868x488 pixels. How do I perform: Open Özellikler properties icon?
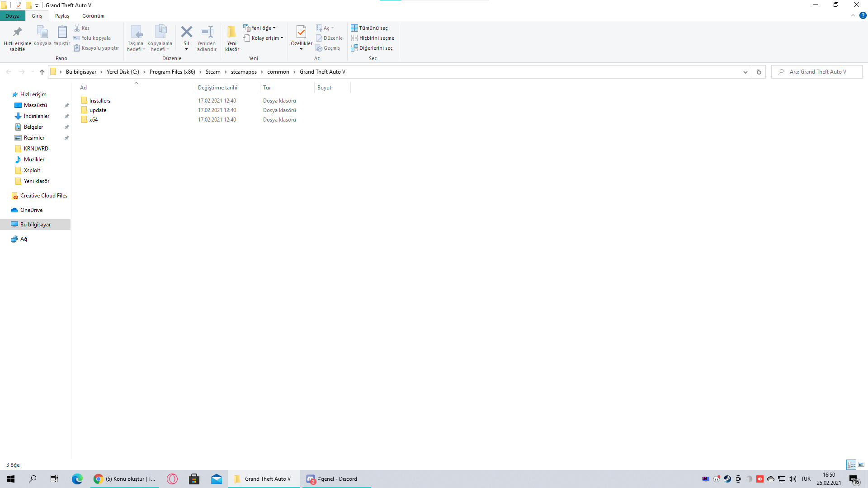point(301,32)
